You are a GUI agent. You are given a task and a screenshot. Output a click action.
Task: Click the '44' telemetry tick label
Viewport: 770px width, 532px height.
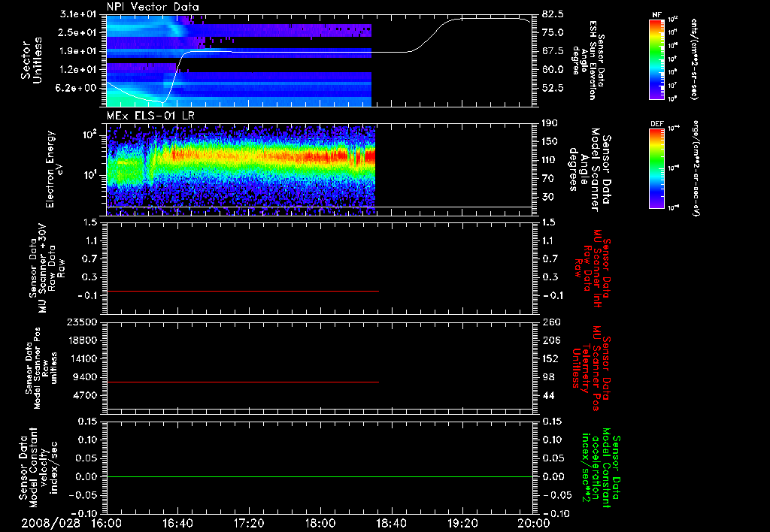[547, 395]
